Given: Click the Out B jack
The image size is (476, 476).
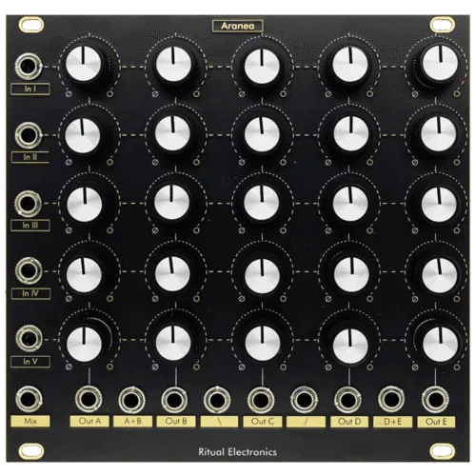Looking at the screenshot, I should click(174, 399).
